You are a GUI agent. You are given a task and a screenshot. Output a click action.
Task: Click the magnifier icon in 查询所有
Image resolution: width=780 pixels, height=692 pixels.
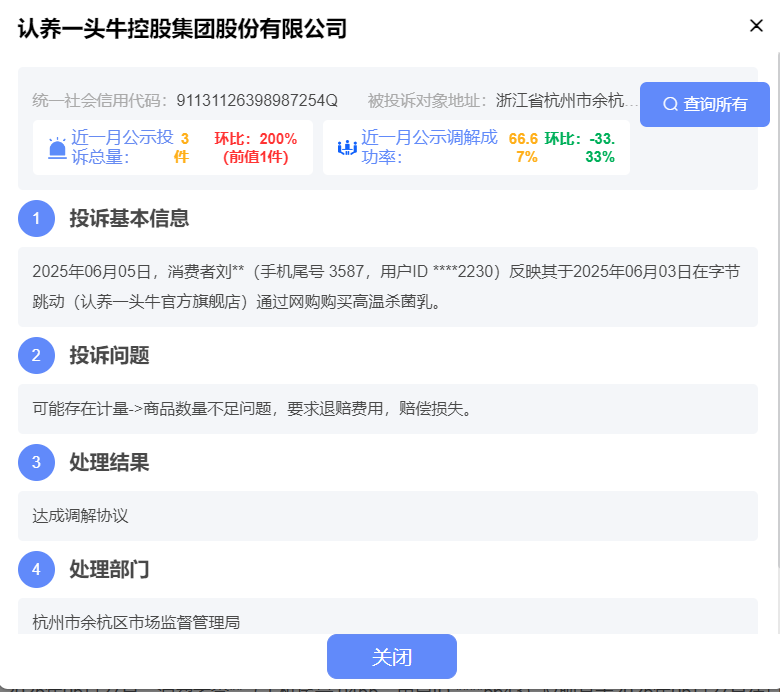tap(670, 104)
